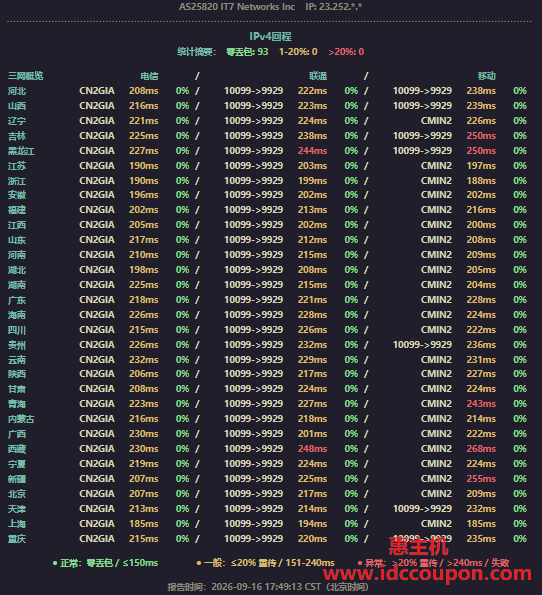Click the "移动" column header

pos(487,76)
